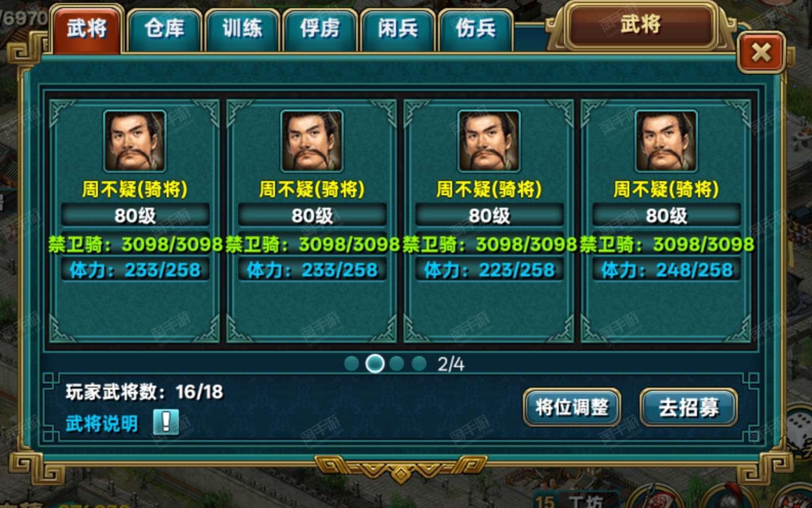
Task: Select the 闲兵 tab
Action: pyautogui.click(x=398, y=29)
